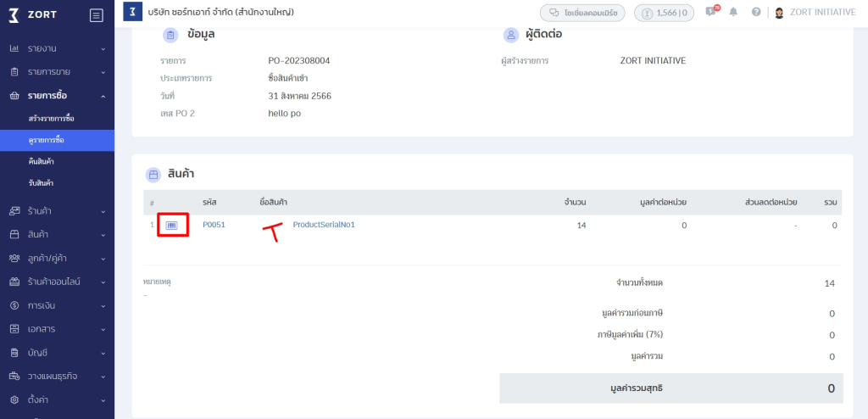Click the company logo beside company name
The width and height of the screenshot is (868, 419).
click(132, 12)
